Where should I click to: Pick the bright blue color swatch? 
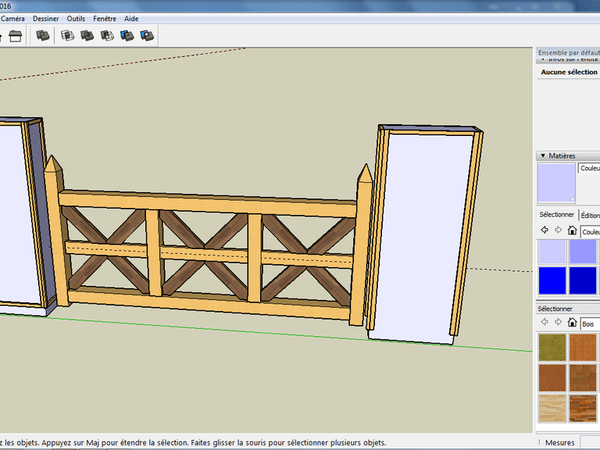(553, 280)
